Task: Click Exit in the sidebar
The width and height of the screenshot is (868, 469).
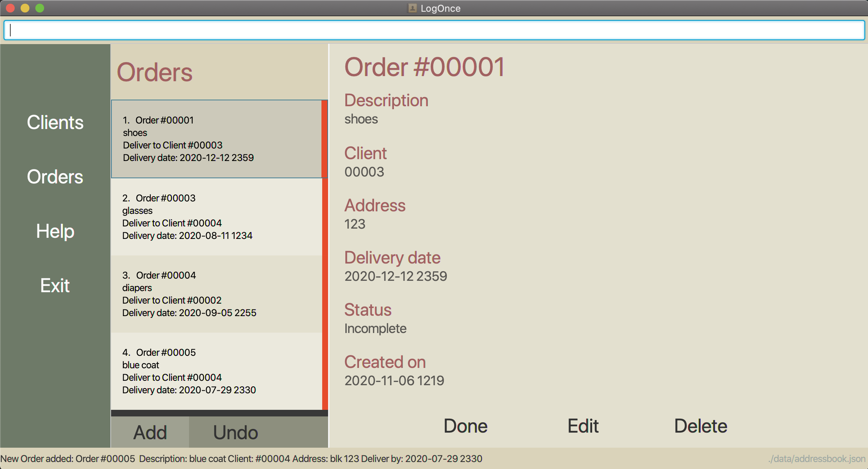Action: [x=55, y=286]
